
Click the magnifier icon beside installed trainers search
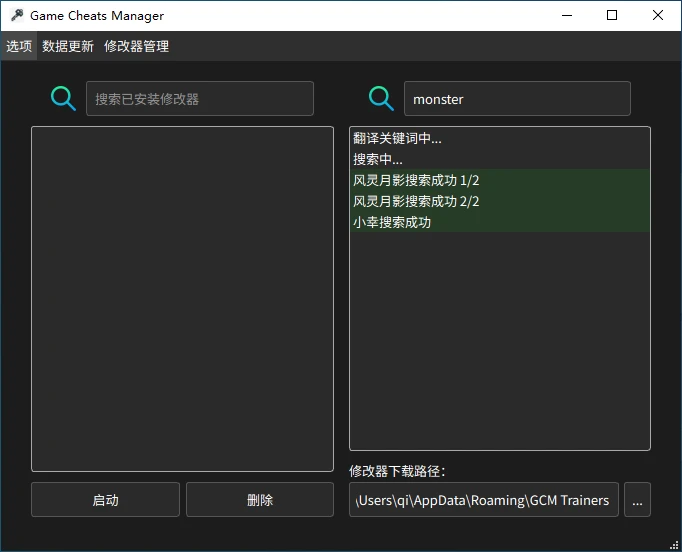63,99
